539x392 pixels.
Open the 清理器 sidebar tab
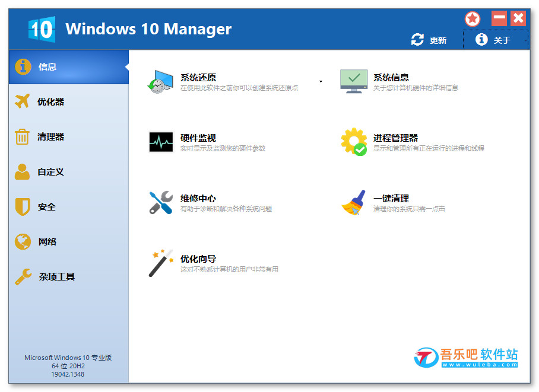[x=69, y=137]
